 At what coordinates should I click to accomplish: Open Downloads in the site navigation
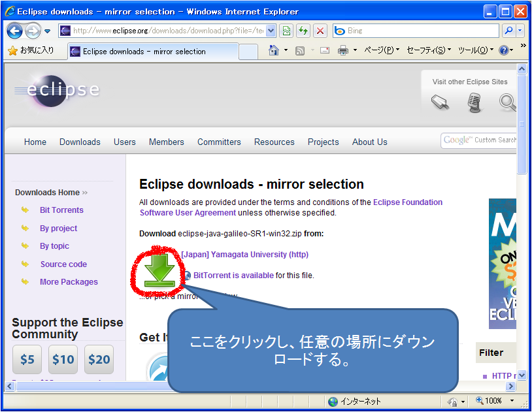pos(80,142)
